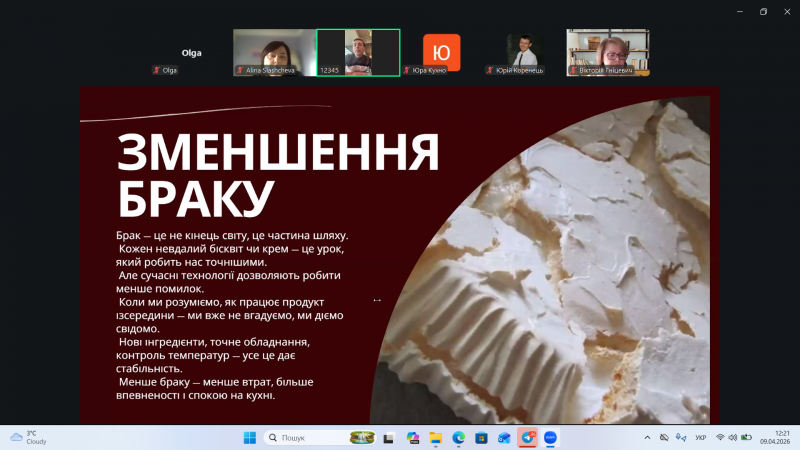
Task: Click Юра Кухно participant avatar tile
Action: 441,52
